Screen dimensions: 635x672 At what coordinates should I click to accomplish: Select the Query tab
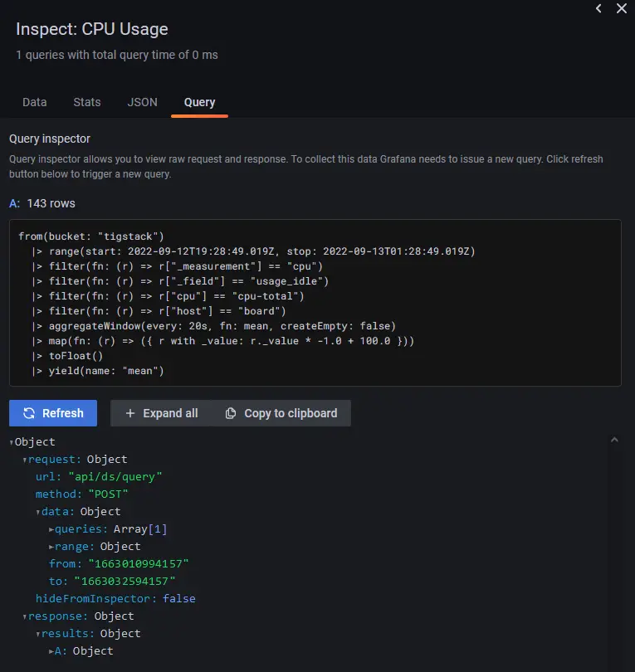pyautogui.click(x=199, y=102)
